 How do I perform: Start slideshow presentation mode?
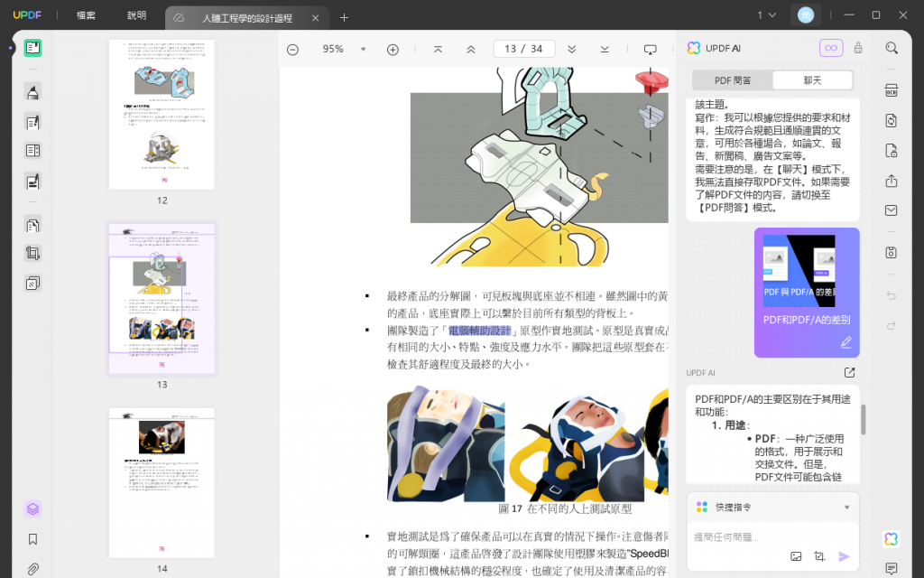[650, 50]
